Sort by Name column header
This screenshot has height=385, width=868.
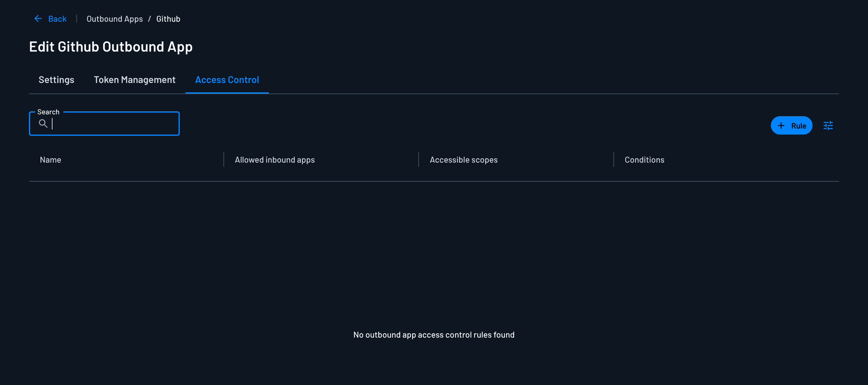coord(51,160)
